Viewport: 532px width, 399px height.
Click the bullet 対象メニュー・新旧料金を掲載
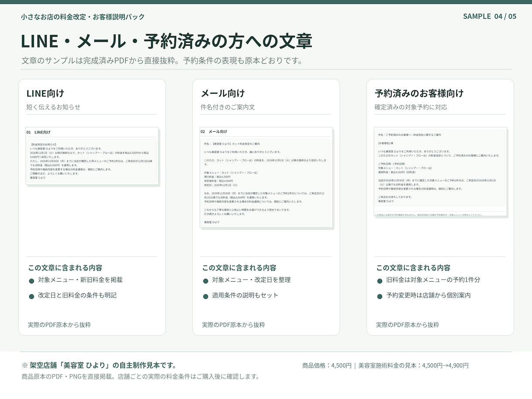tap(80, 280)
